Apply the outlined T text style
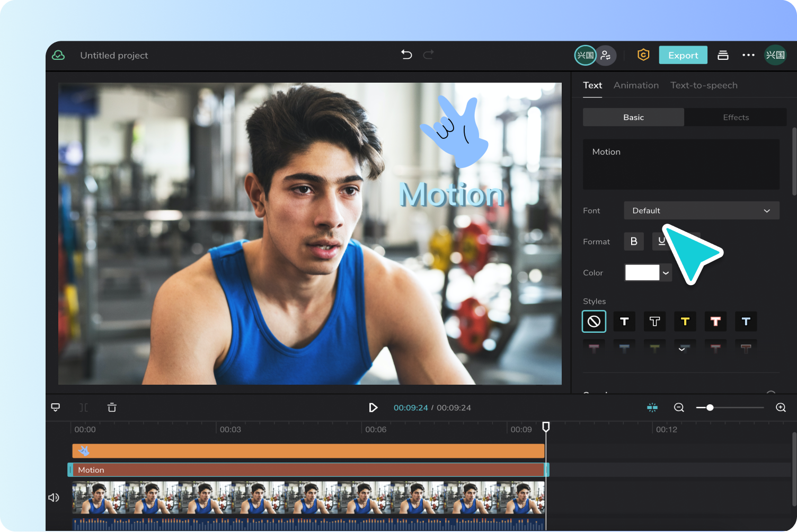 654,321
